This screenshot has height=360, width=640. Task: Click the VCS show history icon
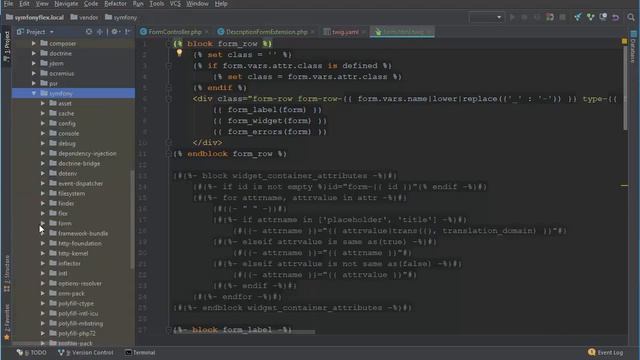603,17
